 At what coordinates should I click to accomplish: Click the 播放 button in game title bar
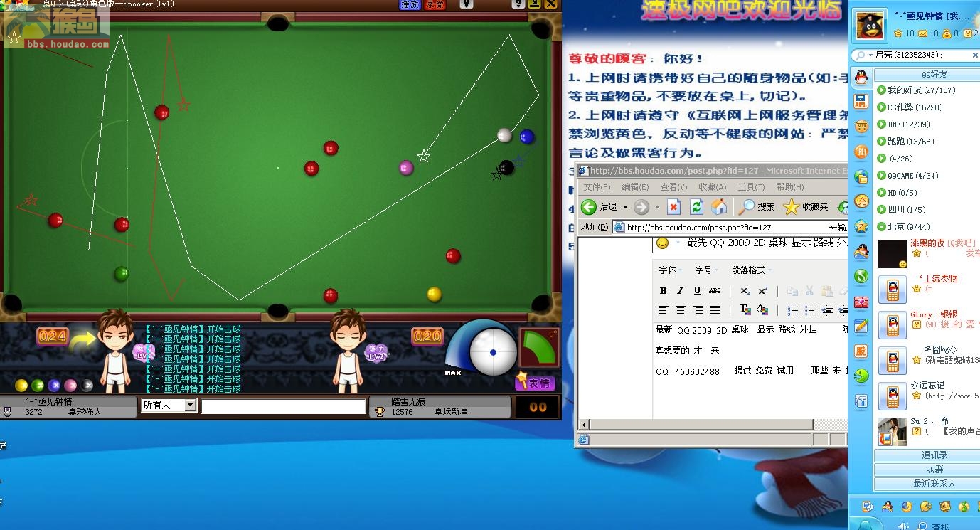(x=410, y=4)
